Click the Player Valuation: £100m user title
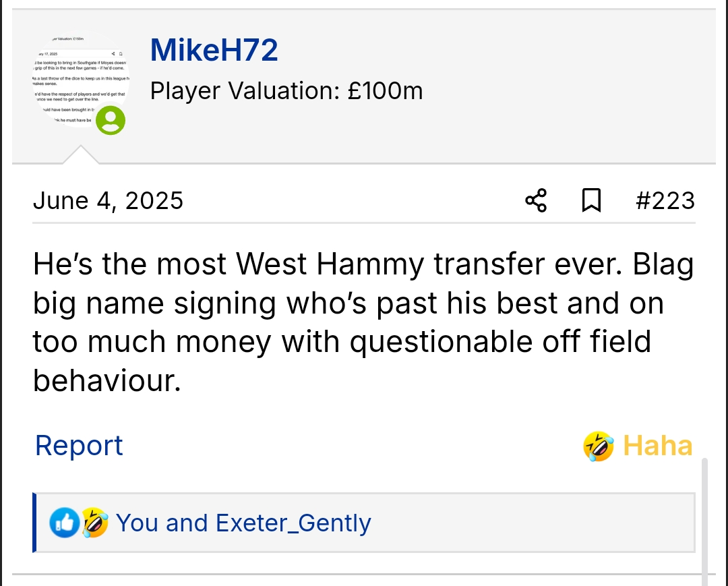Viewport: 728px width, 586px height. (x=286, y=90)
